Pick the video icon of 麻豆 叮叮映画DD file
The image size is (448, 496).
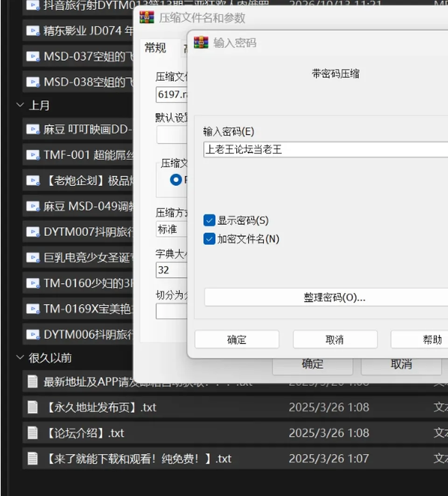pyautogui.click(x=33, y=129)
